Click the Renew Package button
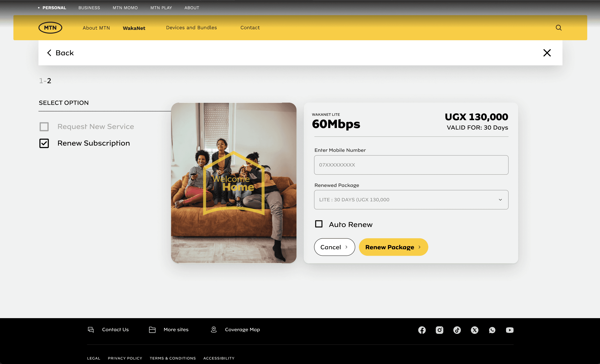 (x=393, y=247)
